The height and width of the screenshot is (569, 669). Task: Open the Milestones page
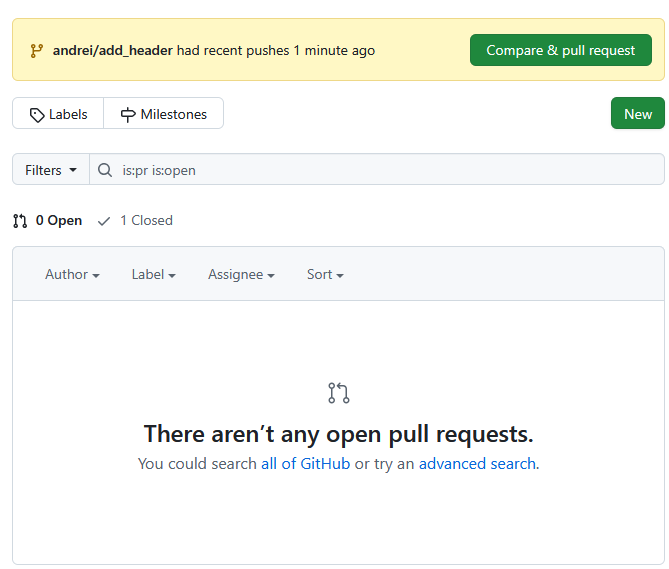coord(163,113)
